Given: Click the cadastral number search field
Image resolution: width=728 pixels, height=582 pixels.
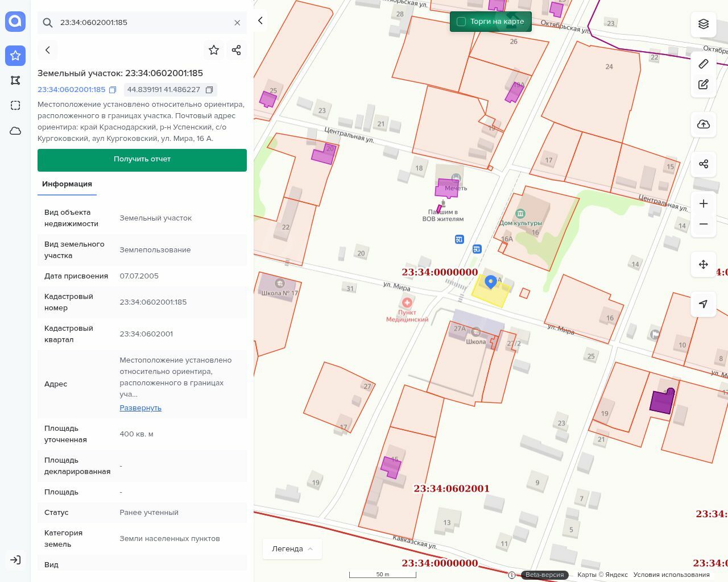Looking at the screenshot, I should (x=142, y=23).
